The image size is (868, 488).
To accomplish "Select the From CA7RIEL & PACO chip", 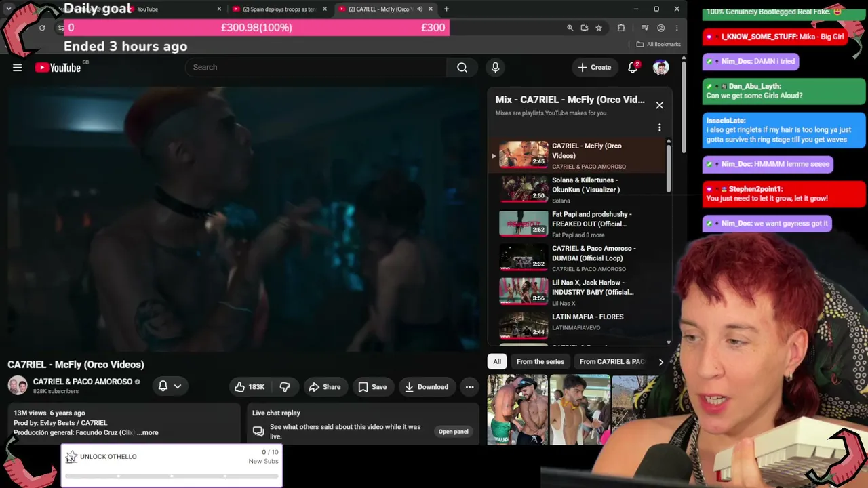I will point(612,361).
